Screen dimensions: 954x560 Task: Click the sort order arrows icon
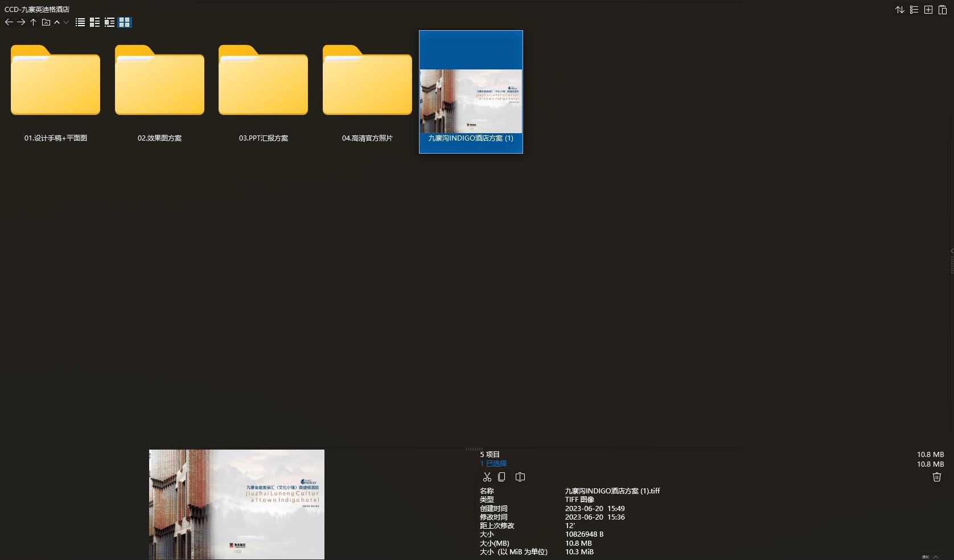point(900,10)
